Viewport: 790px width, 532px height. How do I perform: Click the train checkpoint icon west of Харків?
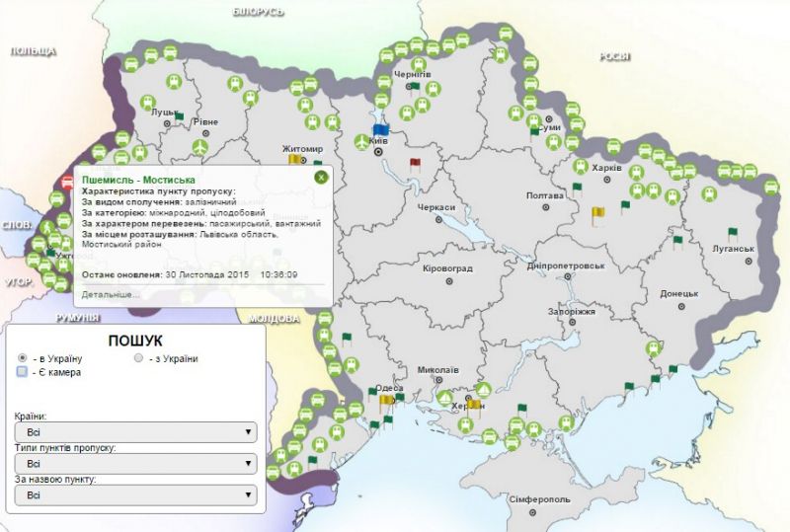579,168
